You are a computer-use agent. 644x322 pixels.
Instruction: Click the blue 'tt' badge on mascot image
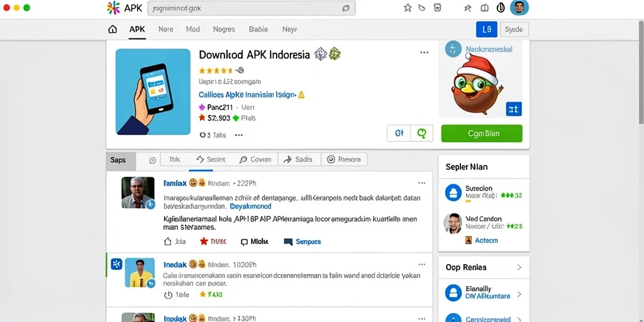(x=513, y=109)
